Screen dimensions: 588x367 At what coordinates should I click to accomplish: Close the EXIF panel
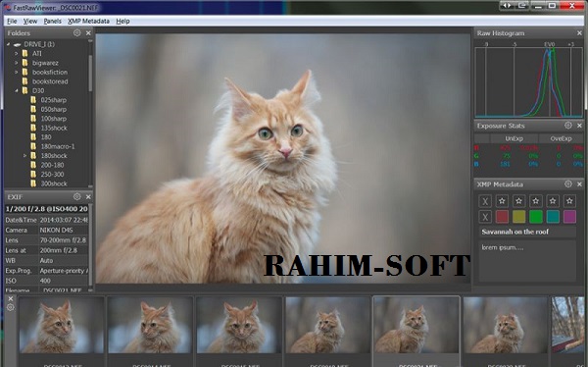click(88, 197)
